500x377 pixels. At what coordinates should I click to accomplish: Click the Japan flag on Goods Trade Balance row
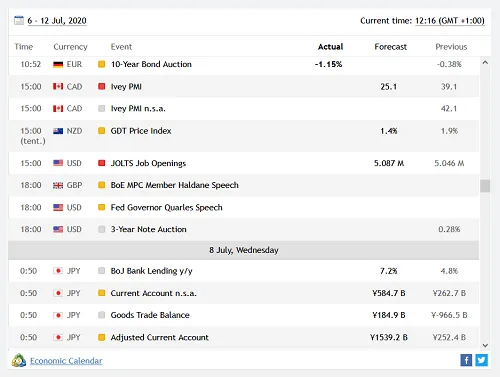tap(58, 315)
